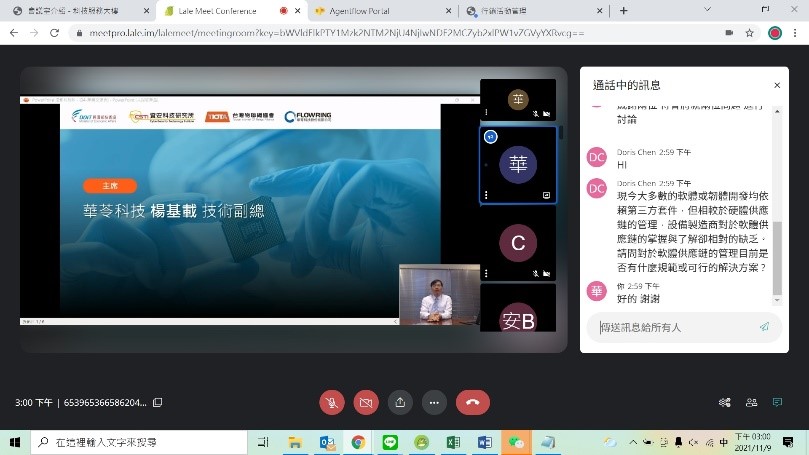Click the site lock icon in address bar
809x455 pixels.
tap(79, 33)
